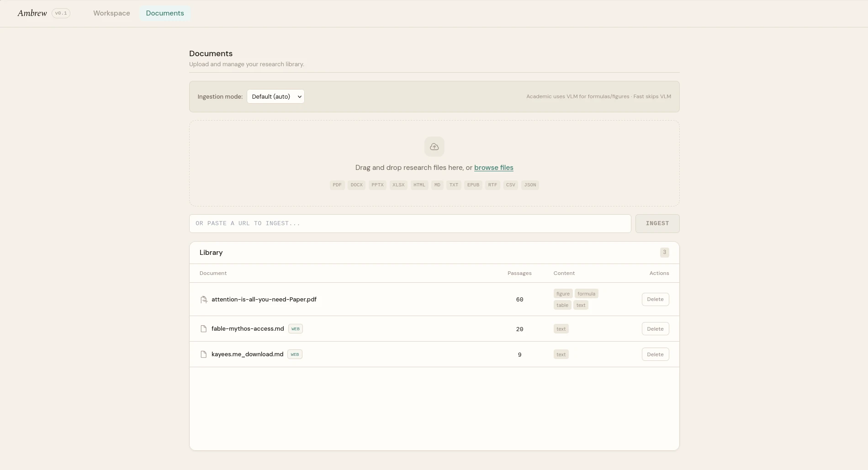Click the WEB badge on kayees.me_download.md
868x470 pixels.
pyautogui.click(x=295, y=354)
